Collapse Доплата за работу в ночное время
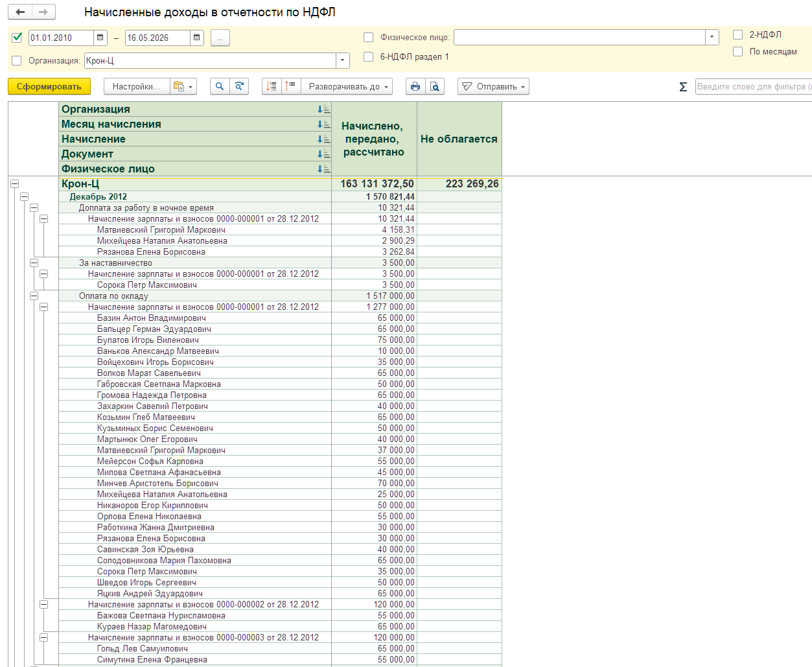Image resolution: width=812 pixels, height=667 pixels. tap(34, 207)
